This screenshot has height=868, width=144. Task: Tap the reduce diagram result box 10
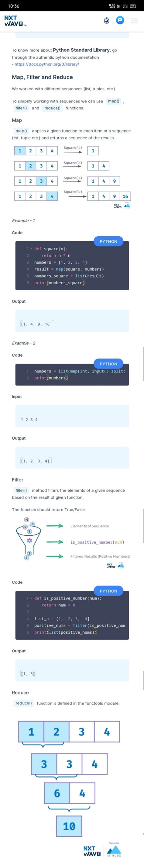pos(69,826)
